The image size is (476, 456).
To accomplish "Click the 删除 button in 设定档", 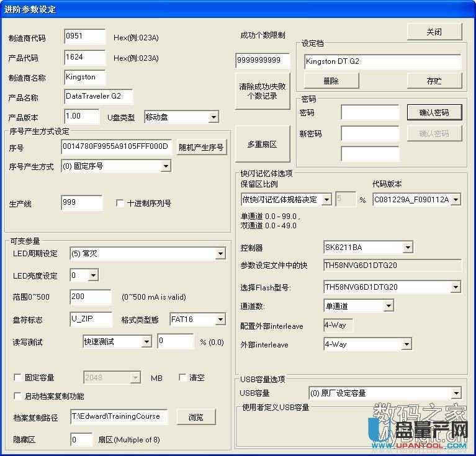I will [x=331, y=81].
